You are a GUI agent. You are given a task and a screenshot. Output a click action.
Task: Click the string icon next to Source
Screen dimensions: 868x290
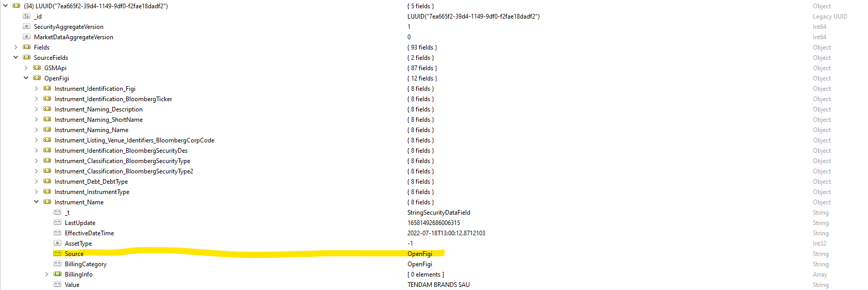coord(58,254)
